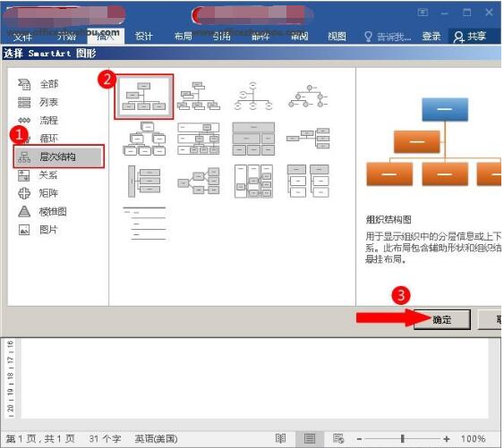This screenshot has width=504, height=448.
Task: Select the 循环 (Cycle) category
Action: coord(48,139)
